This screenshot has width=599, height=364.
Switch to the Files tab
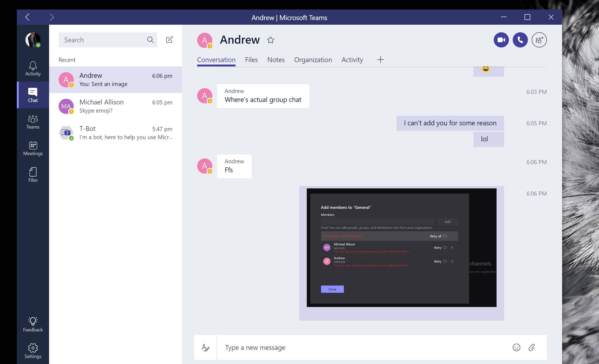click(251, 59)
